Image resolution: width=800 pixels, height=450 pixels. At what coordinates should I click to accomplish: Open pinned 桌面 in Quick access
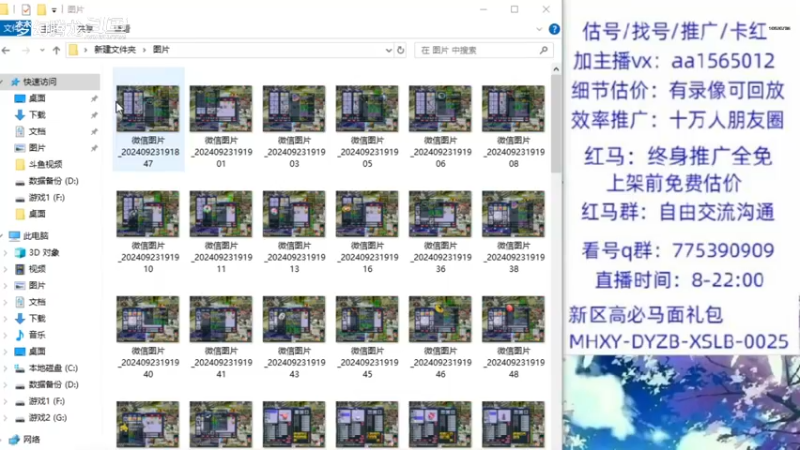(x=37, y=98)
